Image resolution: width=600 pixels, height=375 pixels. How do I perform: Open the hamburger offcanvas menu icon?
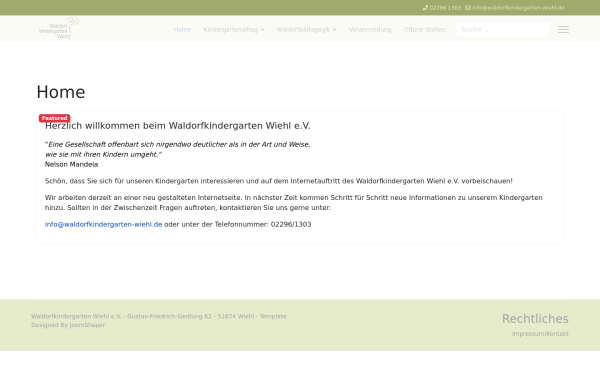tap(563, 29)
